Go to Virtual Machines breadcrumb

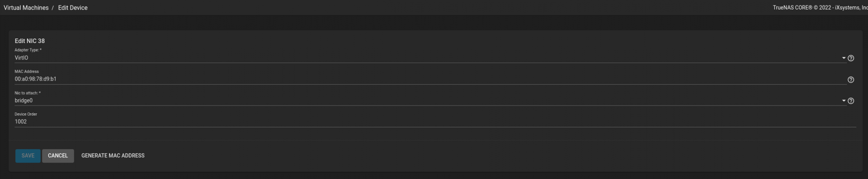point(26,8)
